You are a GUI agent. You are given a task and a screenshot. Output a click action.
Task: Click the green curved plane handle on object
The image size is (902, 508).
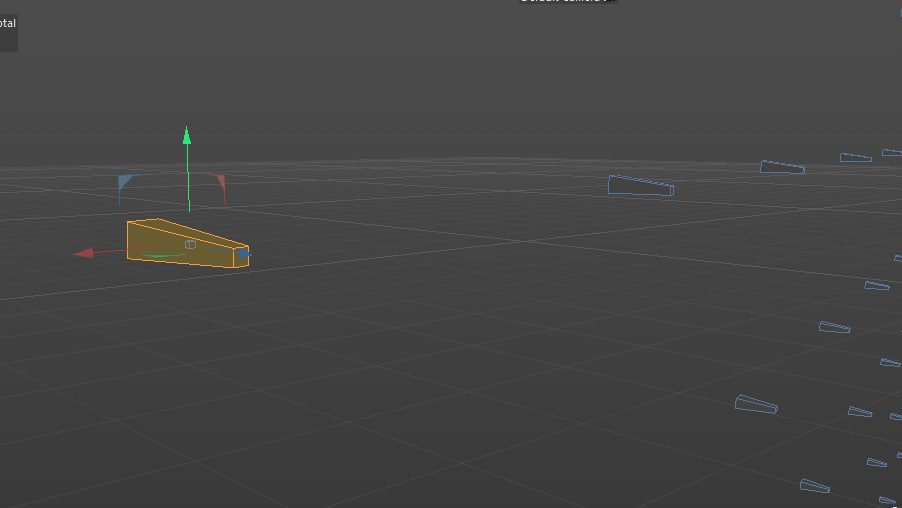pos(162,255)
